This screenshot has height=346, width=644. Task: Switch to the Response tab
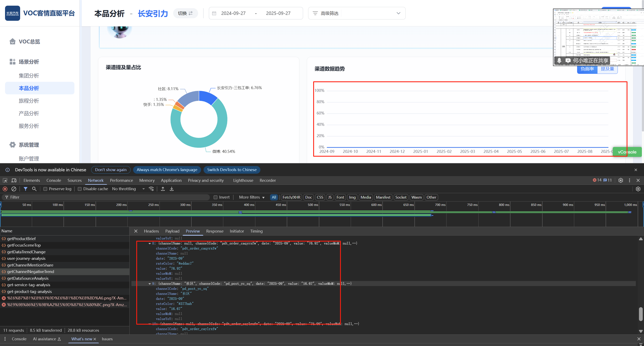[x=214, y=231]
